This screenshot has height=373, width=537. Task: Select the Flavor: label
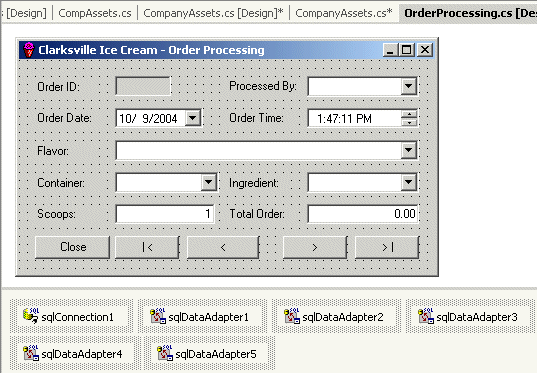pos(53,151)
